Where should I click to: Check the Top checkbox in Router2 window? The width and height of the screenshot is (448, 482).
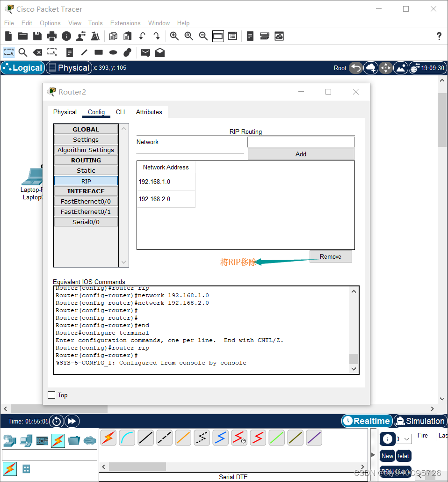pyautogui.click(x=51, y=395)
